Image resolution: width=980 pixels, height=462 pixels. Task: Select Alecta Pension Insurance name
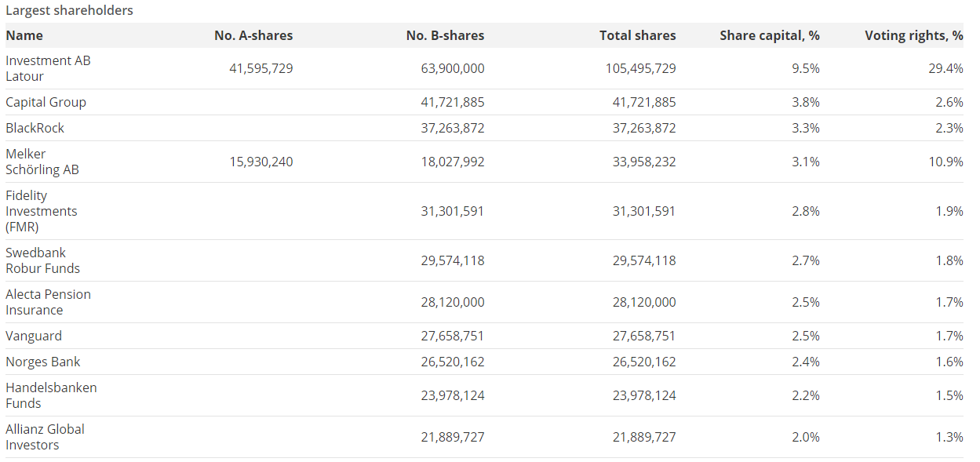click(48, 302)
